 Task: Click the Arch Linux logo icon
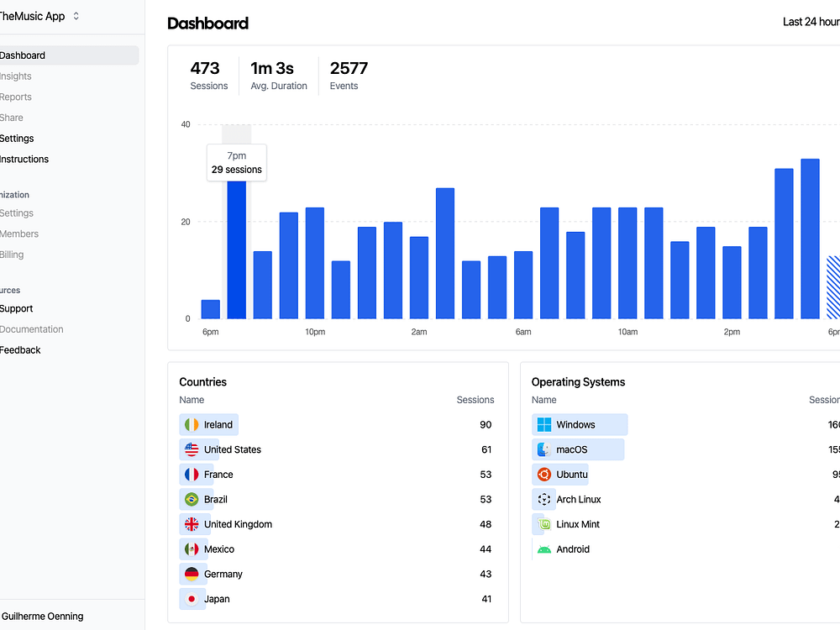pyautogui.click(x=543, y=499)
